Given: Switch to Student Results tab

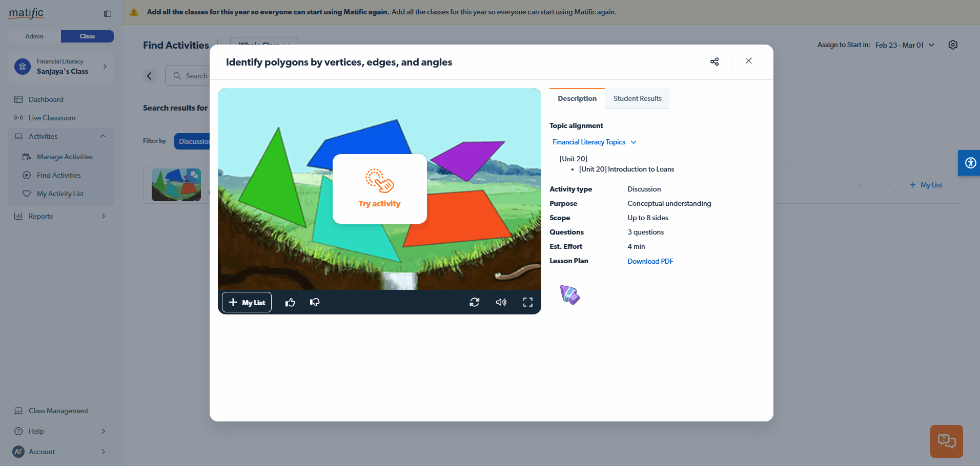Looking at the screenshot, I should tap(637, 99).
